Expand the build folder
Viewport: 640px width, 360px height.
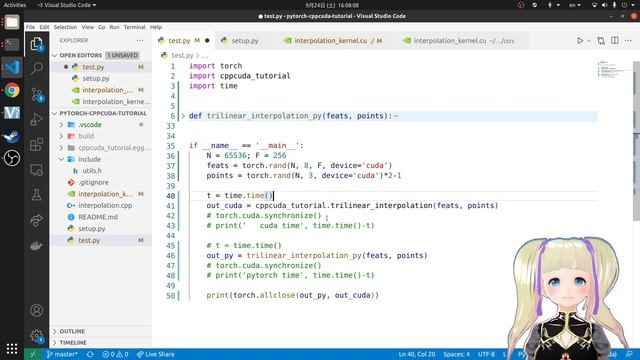(62, 136)
